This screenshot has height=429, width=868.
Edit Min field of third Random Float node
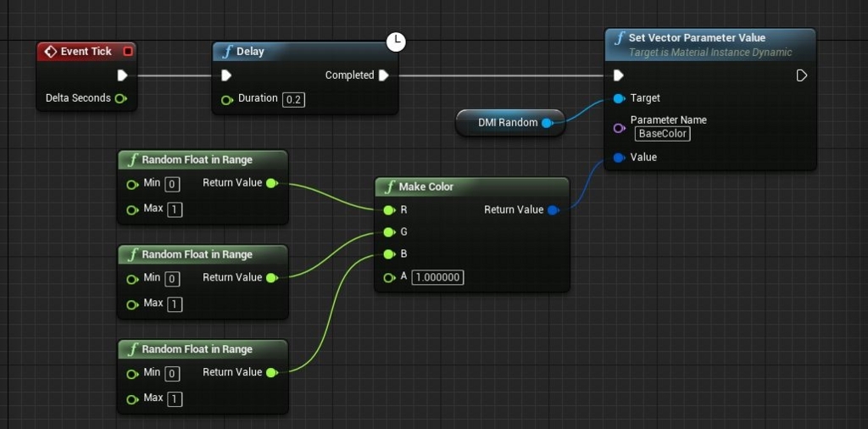coord(172,374)
